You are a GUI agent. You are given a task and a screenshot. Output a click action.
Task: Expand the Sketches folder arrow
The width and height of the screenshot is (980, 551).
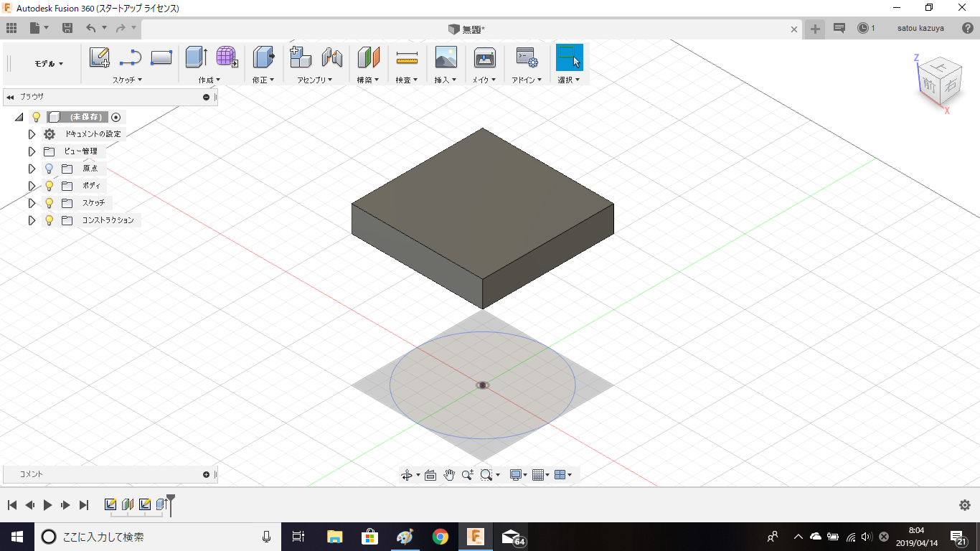pos(32,203)
